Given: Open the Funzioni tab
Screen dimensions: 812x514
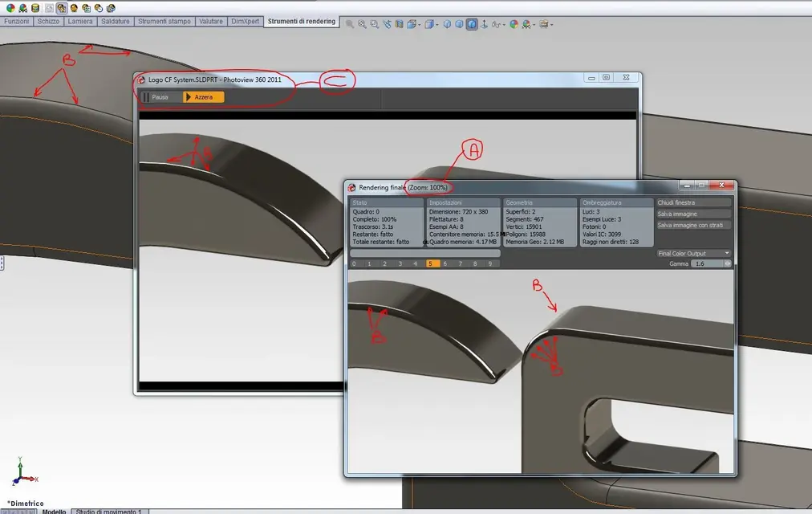Looking at the screenshot, I should (x=17, y=21).
